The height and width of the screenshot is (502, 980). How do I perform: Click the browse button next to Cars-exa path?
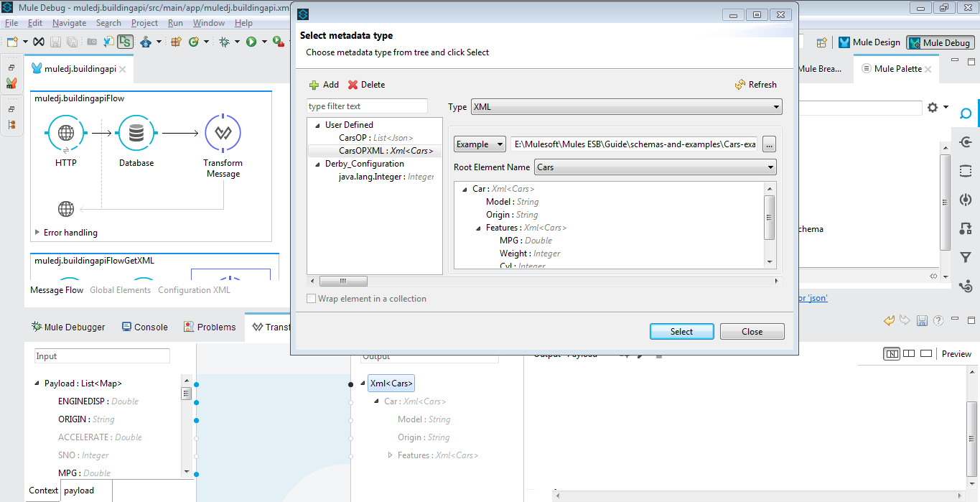pos(768,144)
